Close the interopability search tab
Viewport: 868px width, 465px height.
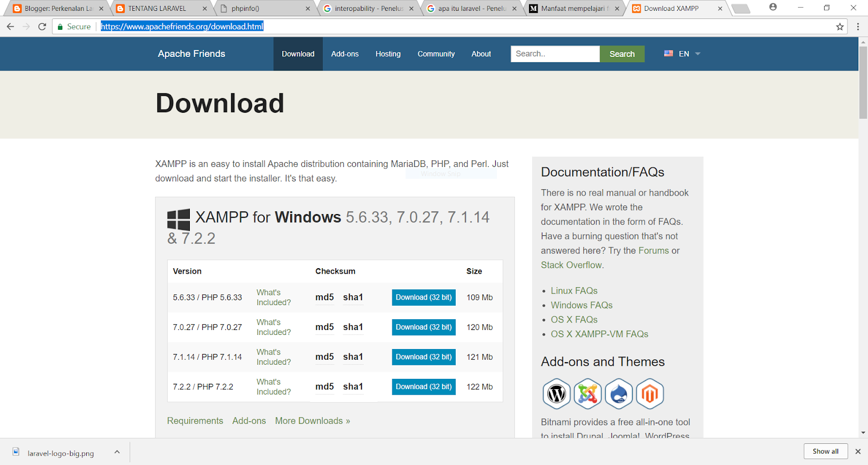(411, 9)
